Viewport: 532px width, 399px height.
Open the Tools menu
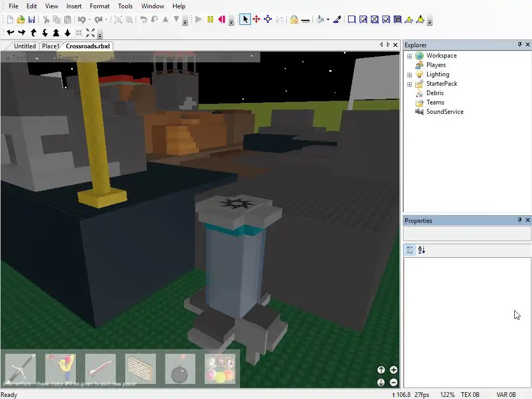pyautogui.click(x=125, y=6)
